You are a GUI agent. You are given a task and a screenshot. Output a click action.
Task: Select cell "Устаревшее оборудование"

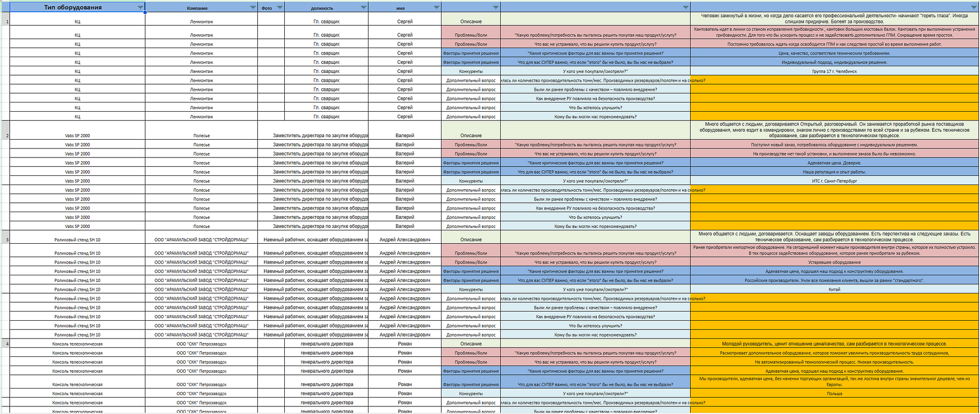pos(835,262)
